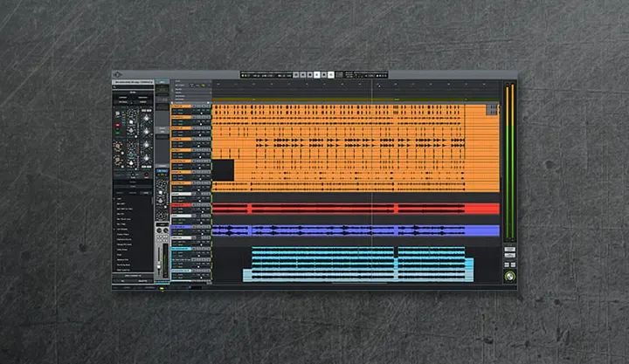This screenshot has height=364, width=629.
Task: Click the transport counter display in top bar
Action: 267,75
